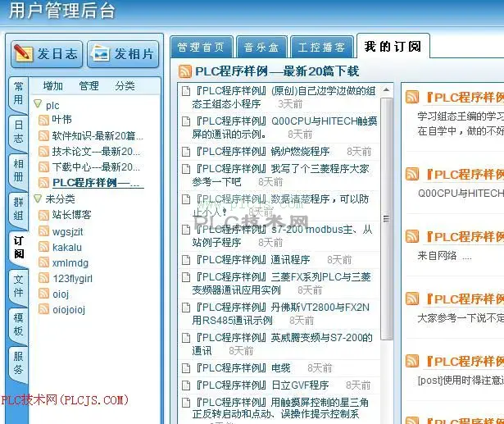Collapse the 未分类 feed category
This screenshot has width=504, height=424.
[38, 198]
